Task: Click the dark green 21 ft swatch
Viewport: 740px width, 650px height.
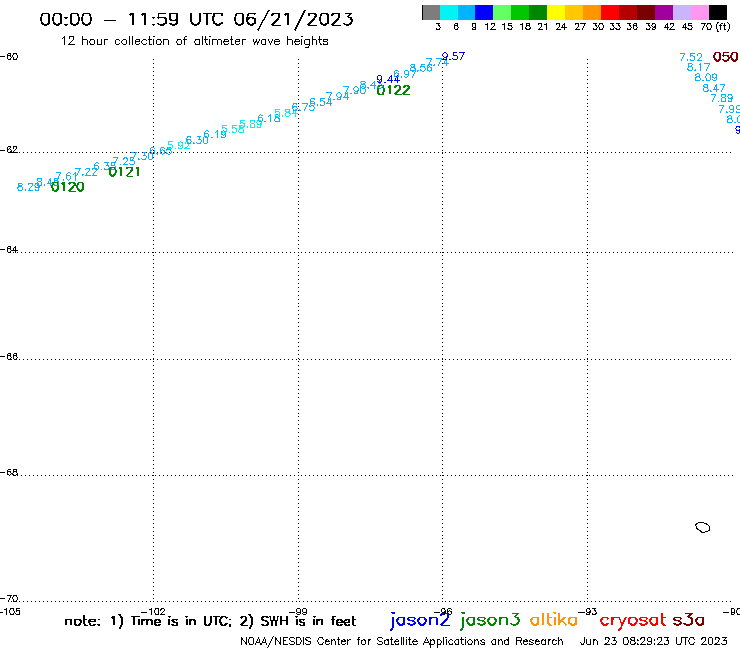Action: click(x=538, y=12)
